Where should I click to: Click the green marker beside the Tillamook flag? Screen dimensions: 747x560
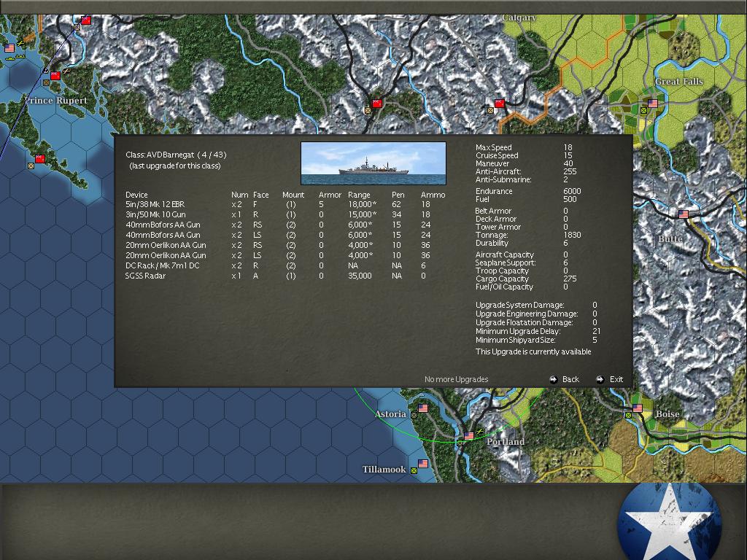coord(414,470)
